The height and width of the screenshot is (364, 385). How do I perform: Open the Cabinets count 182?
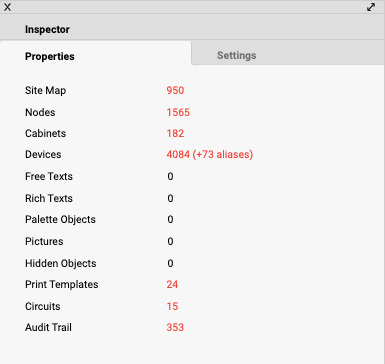tap(175, 133)
